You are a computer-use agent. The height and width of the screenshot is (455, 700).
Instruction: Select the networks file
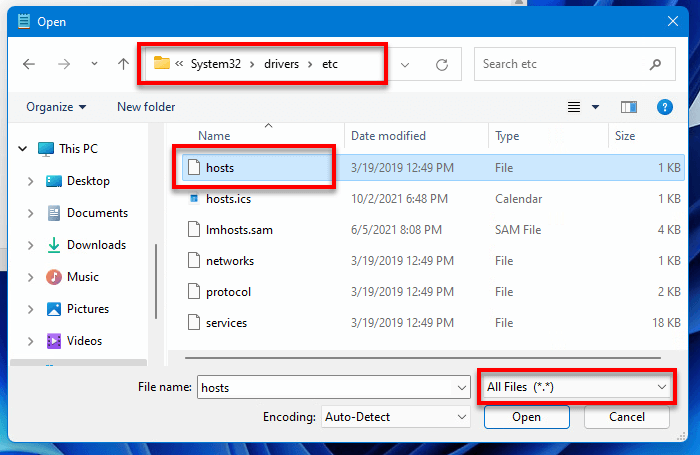(433, 261)
